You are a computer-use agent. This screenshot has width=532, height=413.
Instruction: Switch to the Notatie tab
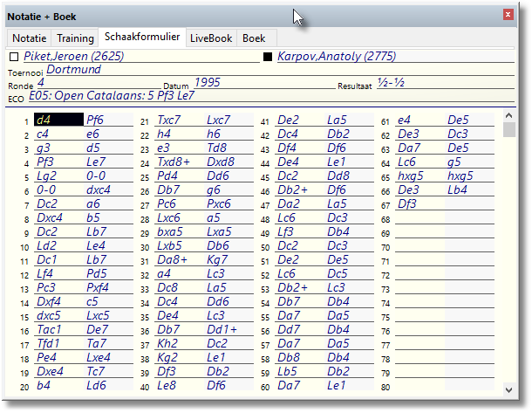tap(30, 38)
